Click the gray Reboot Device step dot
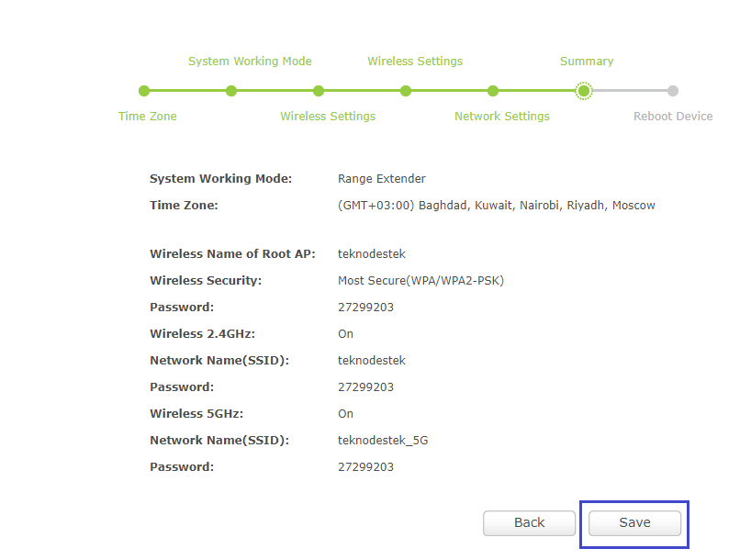The image size is (751, 560). tap(673, 91)
